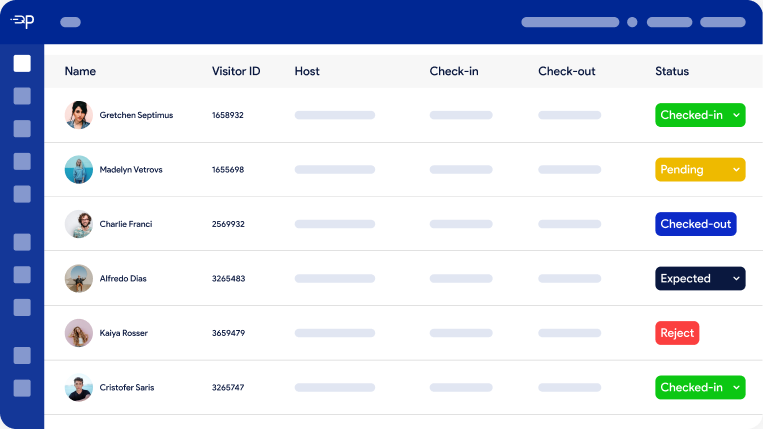Click Alfredo Dias's avatar photo

tap(79, 279)
